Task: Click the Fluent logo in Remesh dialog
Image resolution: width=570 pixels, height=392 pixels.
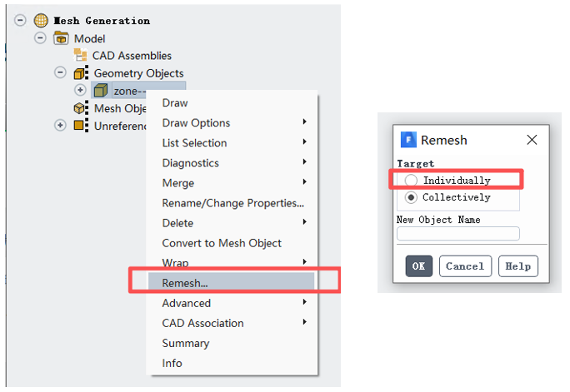Action: [408, 140]
